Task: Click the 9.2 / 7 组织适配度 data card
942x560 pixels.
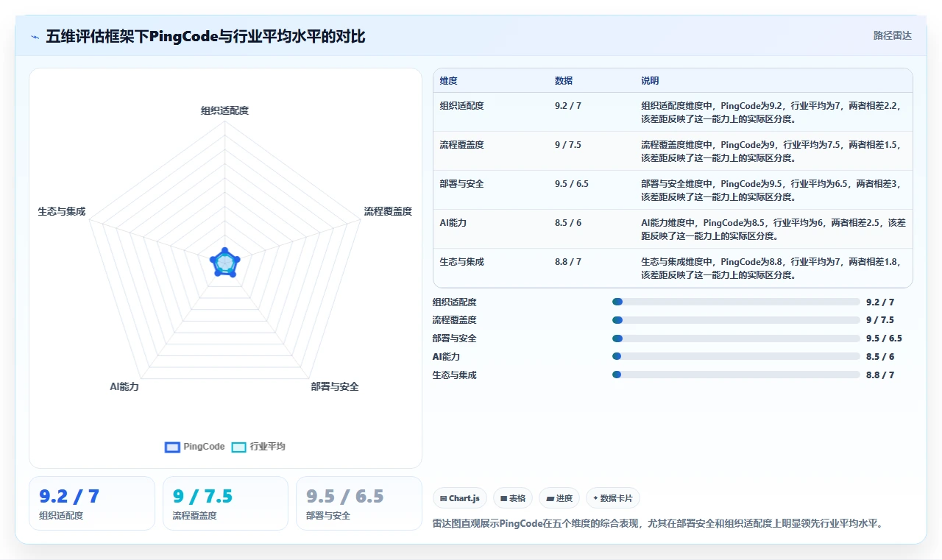Action: pyautogui.click(x=92, y=503)
